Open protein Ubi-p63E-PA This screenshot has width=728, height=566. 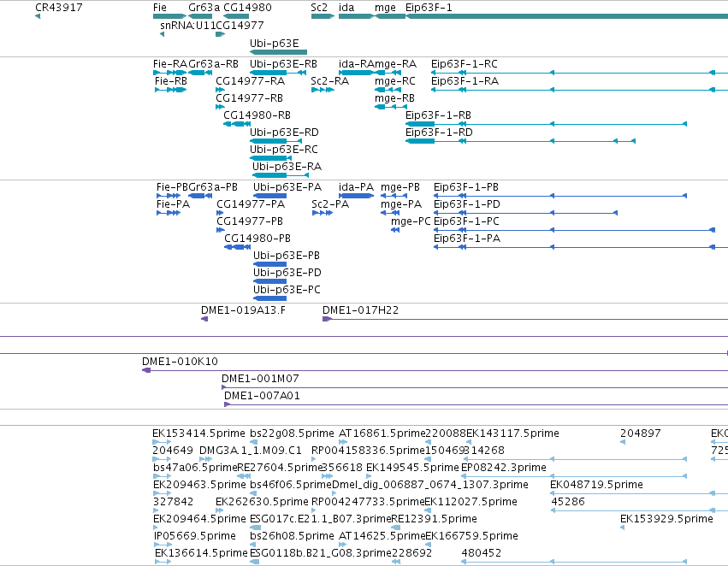(x=287, y=187)
